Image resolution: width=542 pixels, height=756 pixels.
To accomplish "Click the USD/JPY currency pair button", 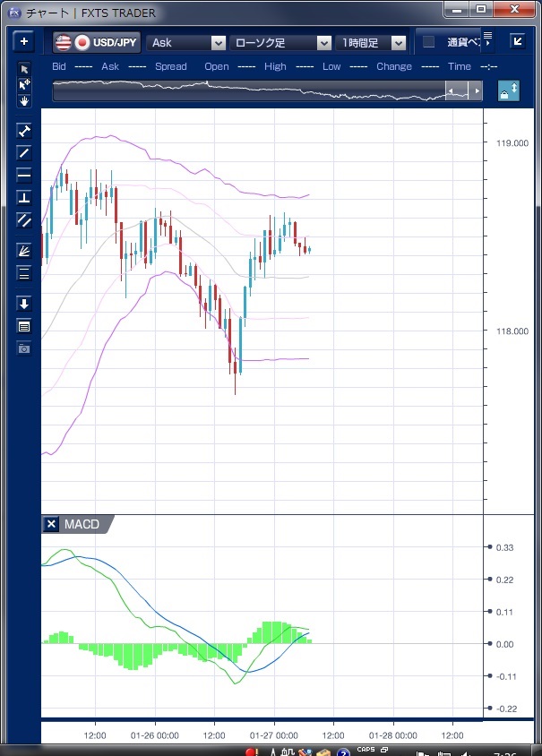I will [97, 42].
